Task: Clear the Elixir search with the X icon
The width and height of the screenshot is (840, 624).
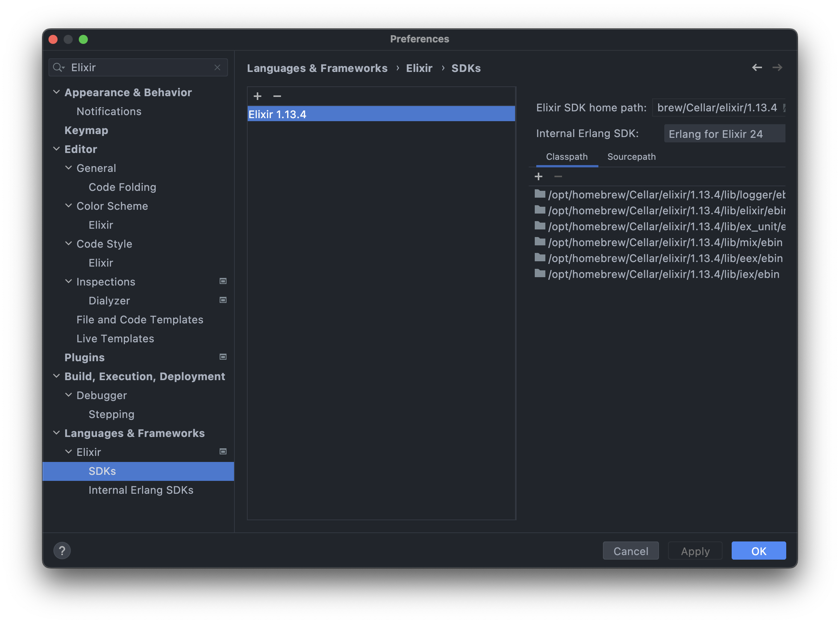Action: pyautogui.click(x=218, y=67)
